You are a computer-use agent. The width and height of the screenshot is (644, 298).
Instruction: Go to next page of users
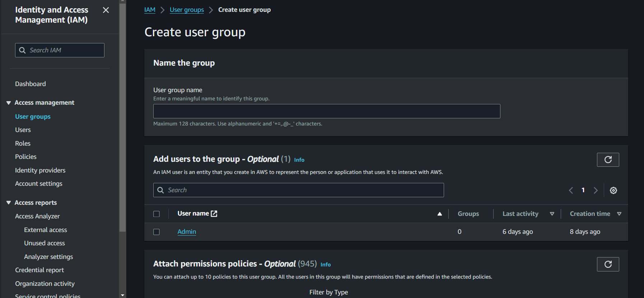pos(596,190)
